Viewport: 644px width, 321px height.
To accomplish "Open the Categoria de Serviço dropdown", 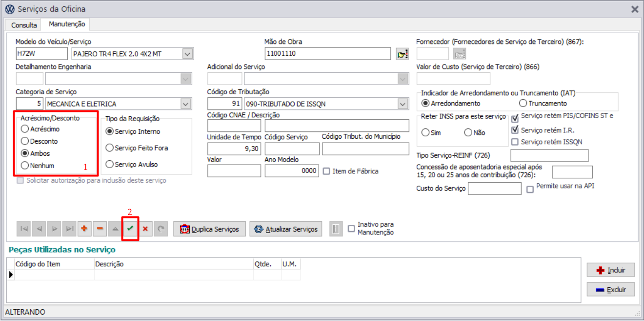I will 185,104.
